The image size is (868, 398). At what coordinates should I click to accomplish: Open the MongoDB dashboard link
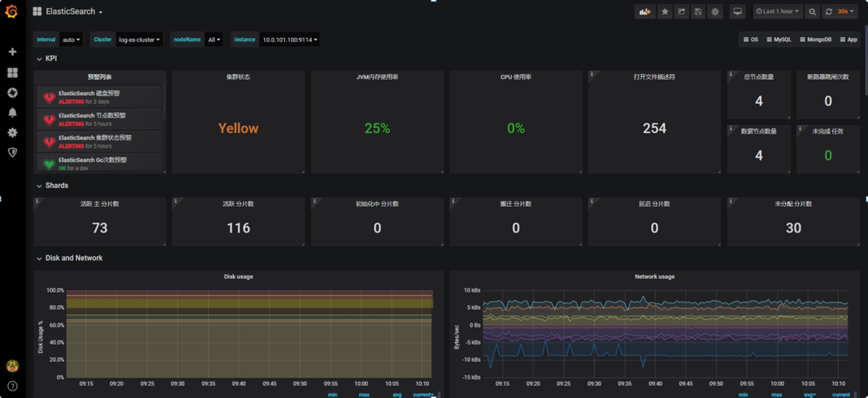(x=816, y=40)
